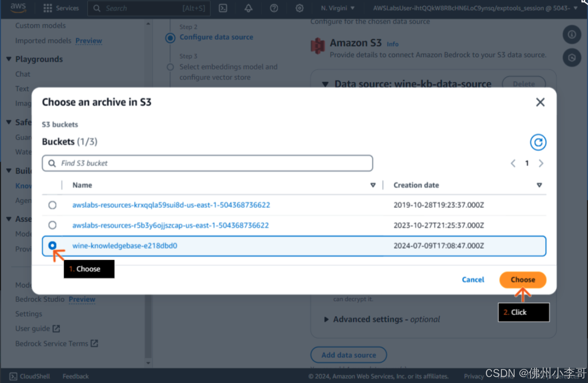
Task: Select wine-knowledgebase-e218dbd0 bucket radio
Action: (52, 246)
